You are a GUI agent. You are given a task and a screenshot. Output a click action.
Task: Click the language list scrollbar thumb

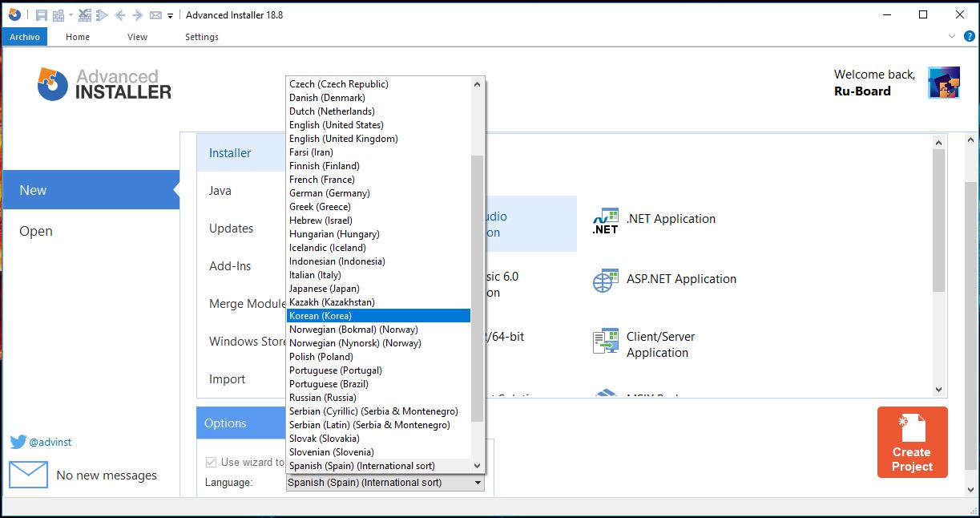pyautogui.click(x=478, y=288)
